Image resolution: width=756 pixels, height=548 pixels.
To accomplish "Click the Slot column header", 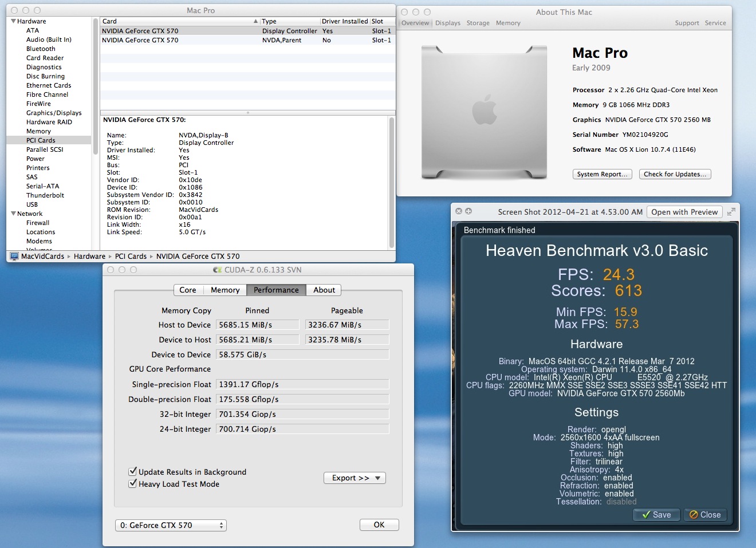I will pyautogui.click(x=383, y=21).
